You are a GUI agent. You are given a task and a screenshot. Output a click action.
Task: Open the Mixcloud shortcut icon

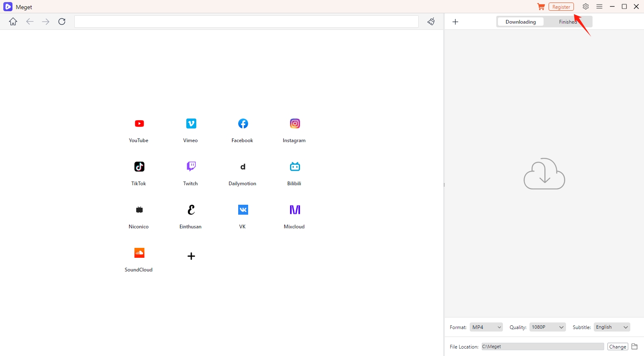(295, 210)
